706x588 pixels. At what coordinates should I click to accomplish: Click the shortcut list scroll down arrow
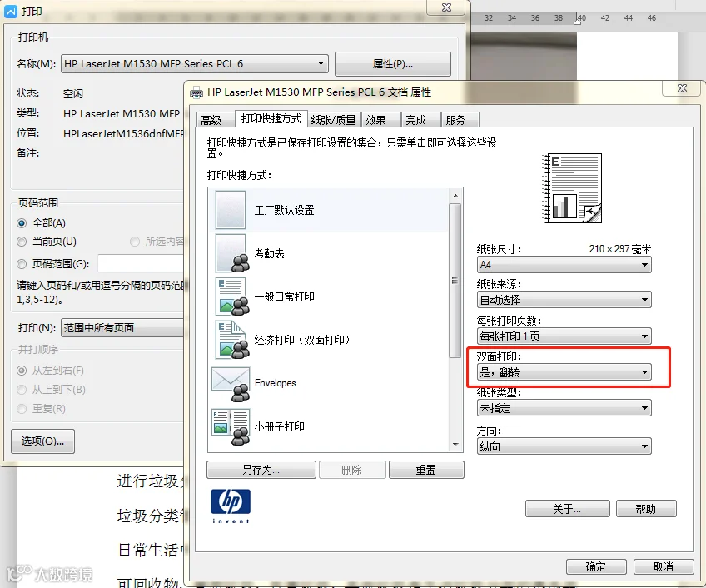[x=455, y=445]
